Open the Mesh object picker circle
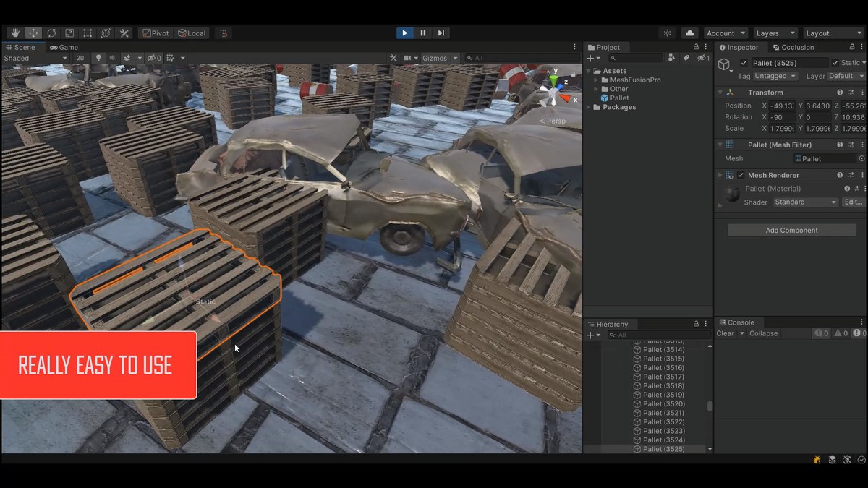Image resolution: width=868 pixels, height=488 pixels. coord(861,158)
